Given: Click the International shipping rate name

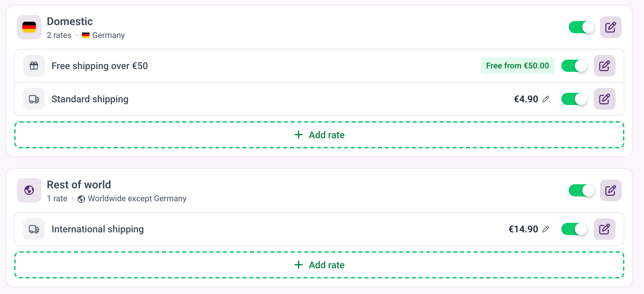Looking at the screenshot, I should coord(98,229).
